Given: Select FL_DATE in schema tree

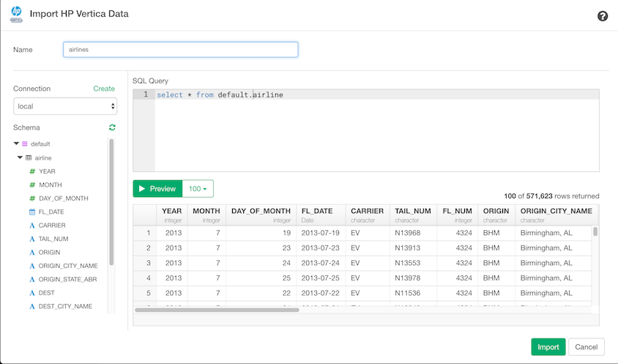Looking at the screenshot, I should 51,212.
